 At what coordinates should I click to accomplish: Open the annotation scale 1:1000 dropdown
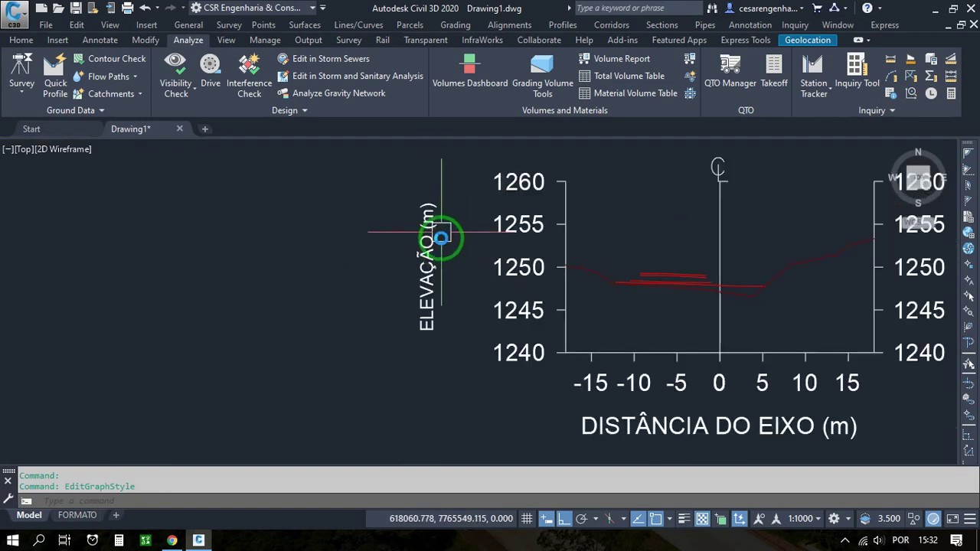coord(805,519)
